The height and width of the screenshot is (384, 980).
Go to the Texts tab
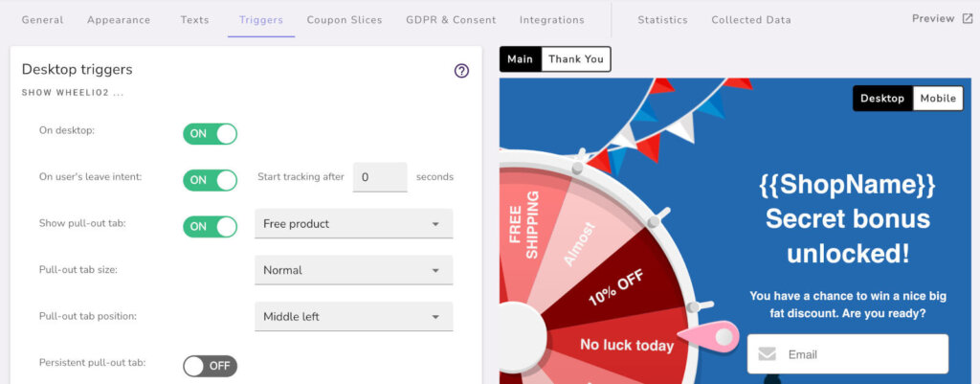point(195,20)
